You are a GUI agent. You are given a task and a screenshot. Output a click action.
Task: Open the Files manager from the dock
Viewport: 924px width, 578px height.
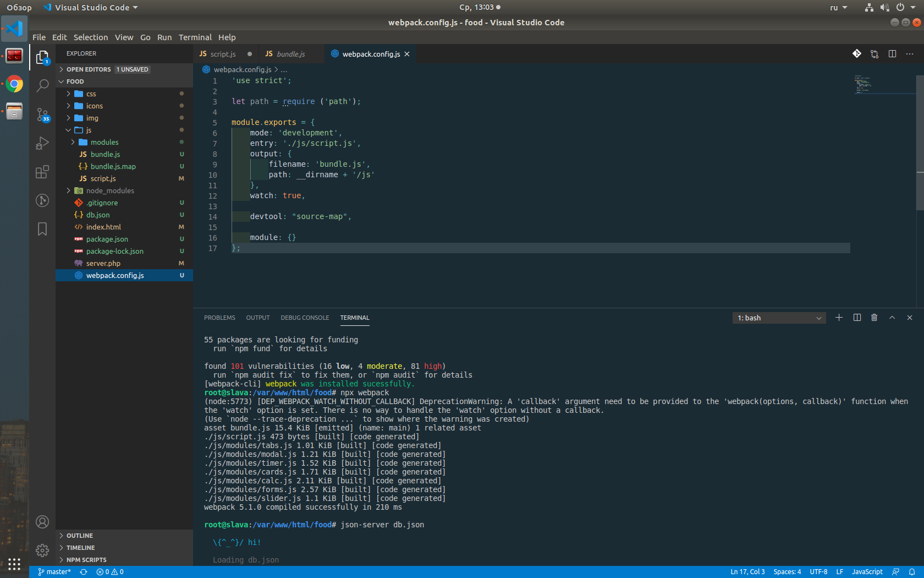(14, 112)
